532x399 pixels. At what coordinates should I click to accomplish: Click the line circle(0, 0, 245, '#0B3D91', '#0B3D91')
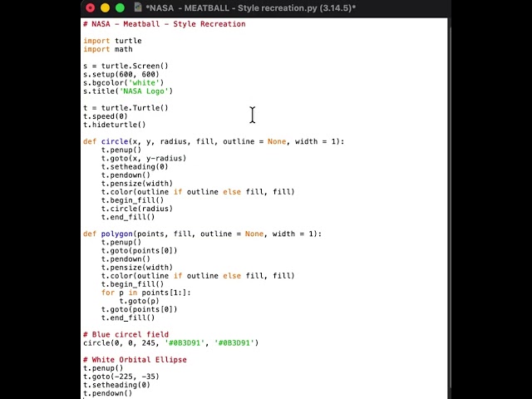click(x=170, y=343)
